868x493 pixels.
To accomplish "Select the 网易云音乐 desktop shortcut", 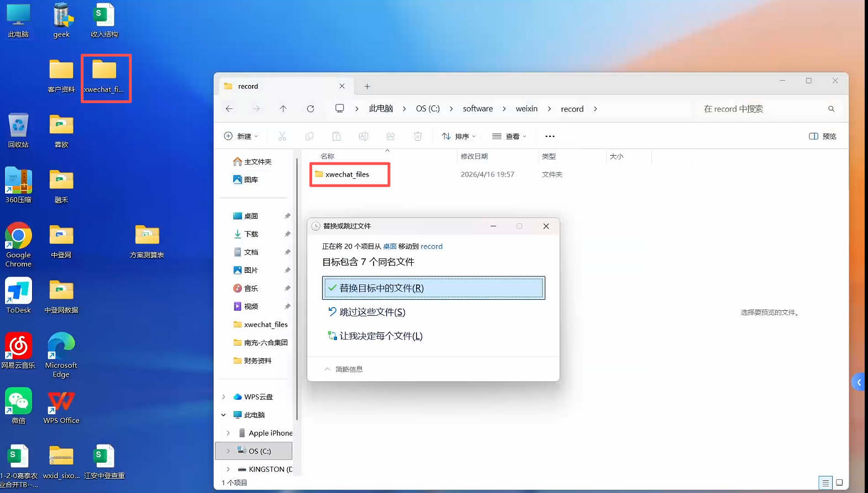I will 18,351.
